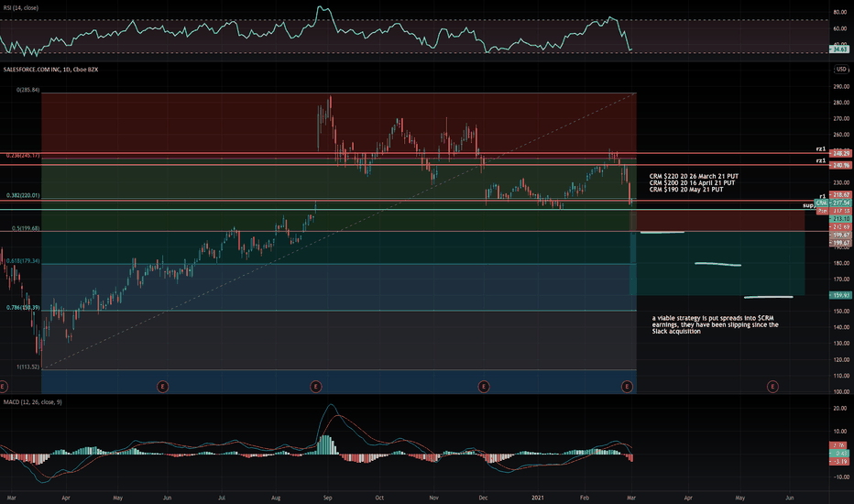
Task: Click the 2021 label on time axis
Action: pyautogui.click(x=538, y=498)
